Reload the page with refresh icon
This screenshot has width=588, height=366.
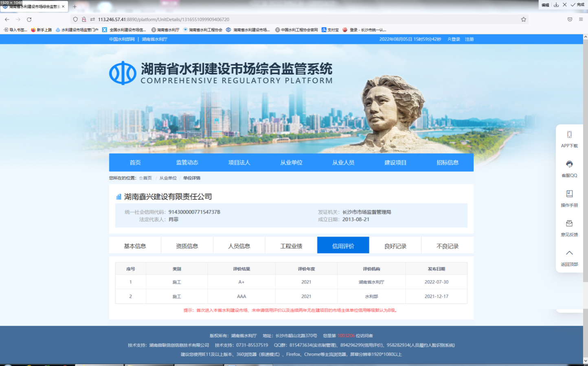coord(29,20)
